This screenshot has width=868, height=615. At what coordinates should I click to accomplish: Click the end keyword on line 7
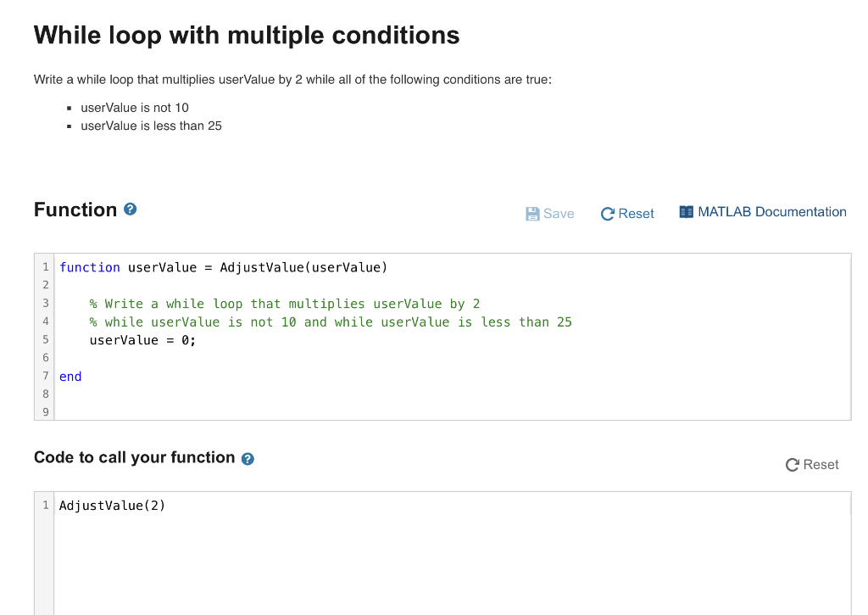[70, 376]
